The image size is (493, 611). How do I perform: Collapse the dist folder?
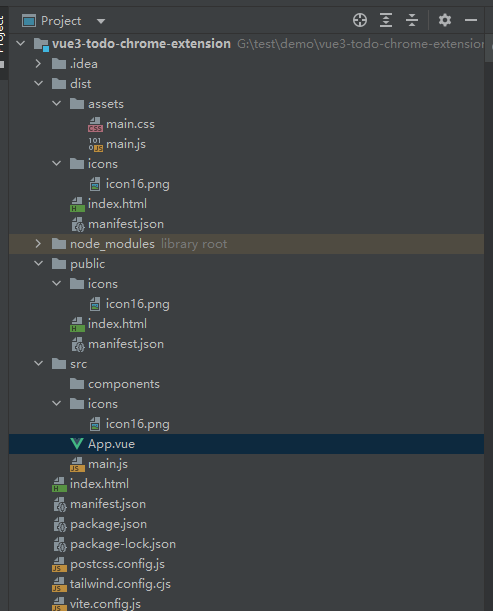tap(39, 83)
